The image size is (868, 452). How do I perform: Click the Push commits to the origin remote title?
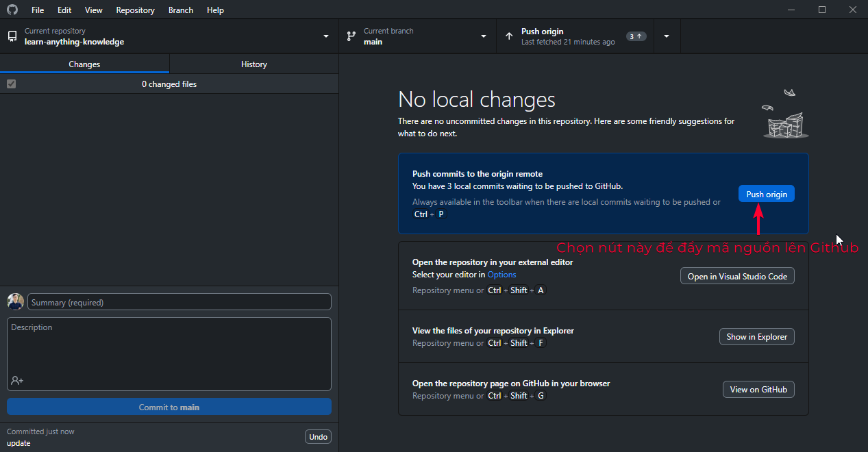pyautogui.click(x=478, y=174)
